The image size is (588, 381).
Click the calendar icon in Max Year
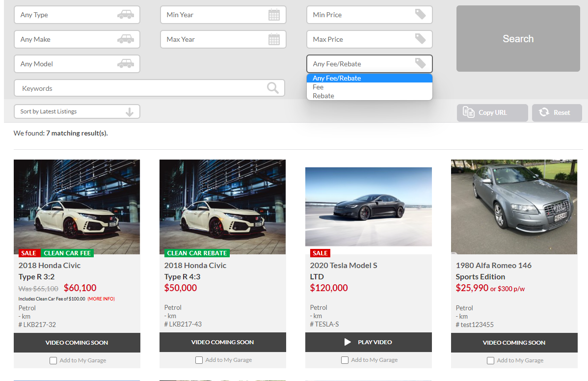point(274,39)
